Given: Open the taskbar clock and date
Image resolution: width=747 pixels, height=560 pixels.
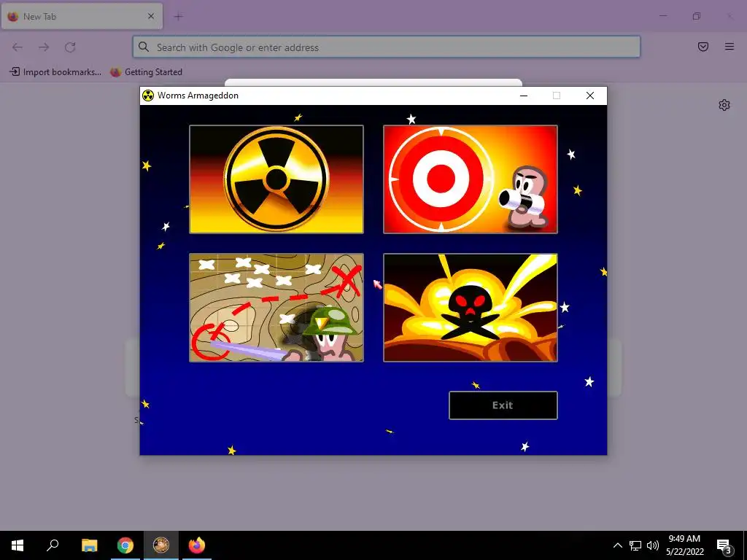Looking at the screenshot, I should point(684,545).
